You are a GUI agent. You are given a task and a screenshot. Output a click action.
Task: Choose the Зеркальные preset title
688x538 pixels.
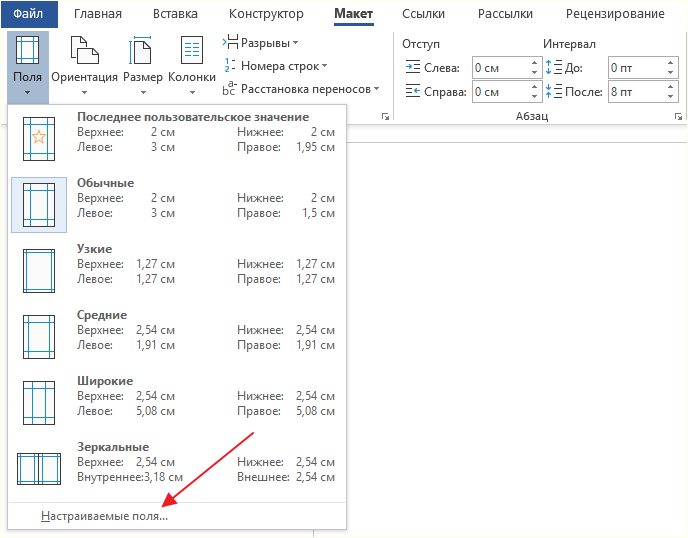click(113, 447)
